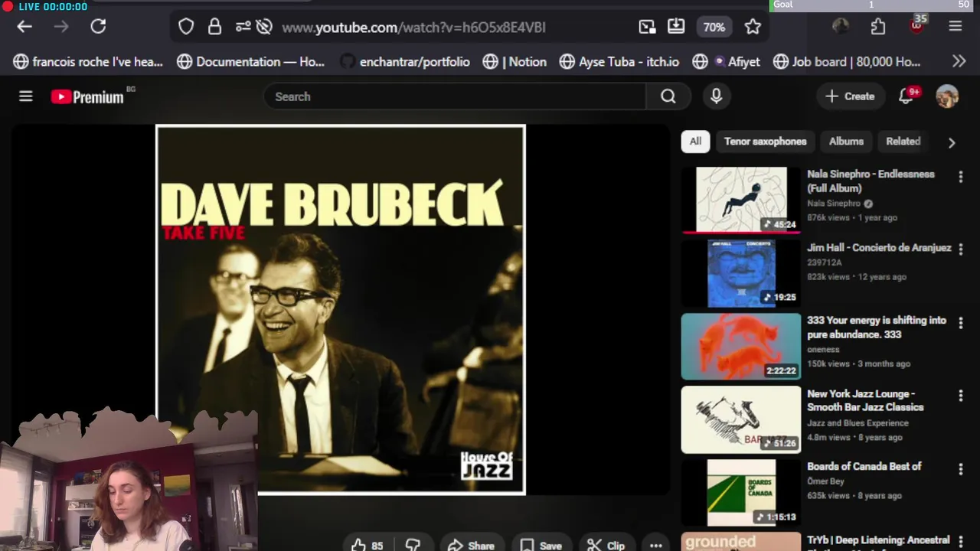Dislike the video with thumbs down
This screenshot has width=980, height=551.
(413, 545)
